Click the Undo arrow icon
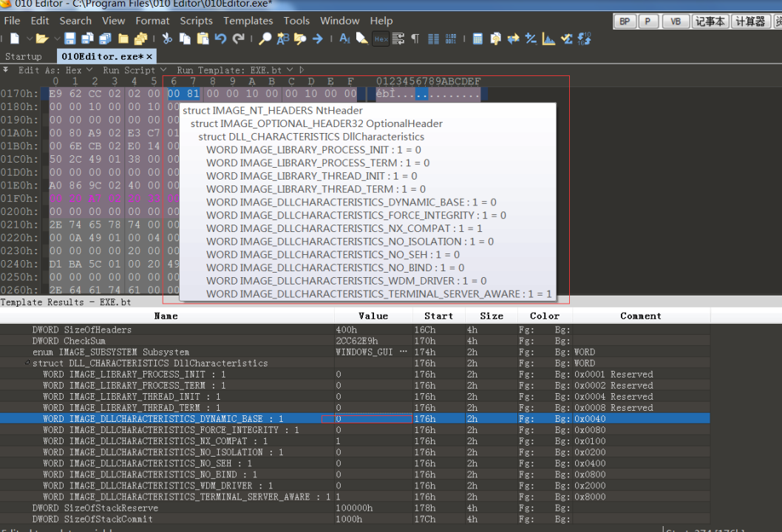This screenshot has width=782, height=532. 220,38
